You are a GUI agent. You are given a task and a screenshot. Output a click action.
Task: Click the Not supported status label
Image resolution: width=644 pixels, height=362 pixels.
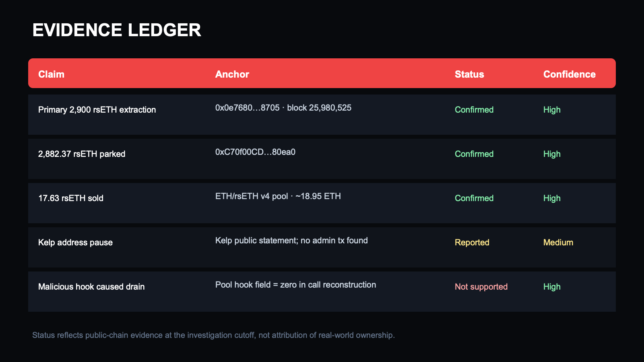481,287
